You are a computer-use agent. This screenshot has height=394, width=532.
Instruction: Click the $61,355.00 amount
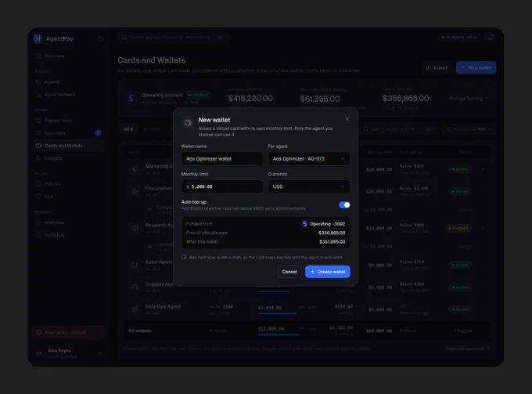(320, 99)
